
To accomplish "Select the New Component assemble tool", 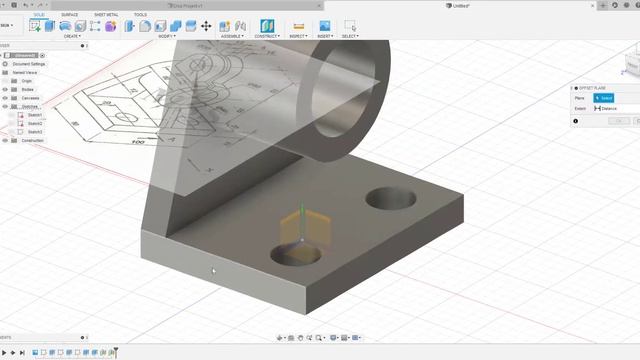I will (224, 26).
